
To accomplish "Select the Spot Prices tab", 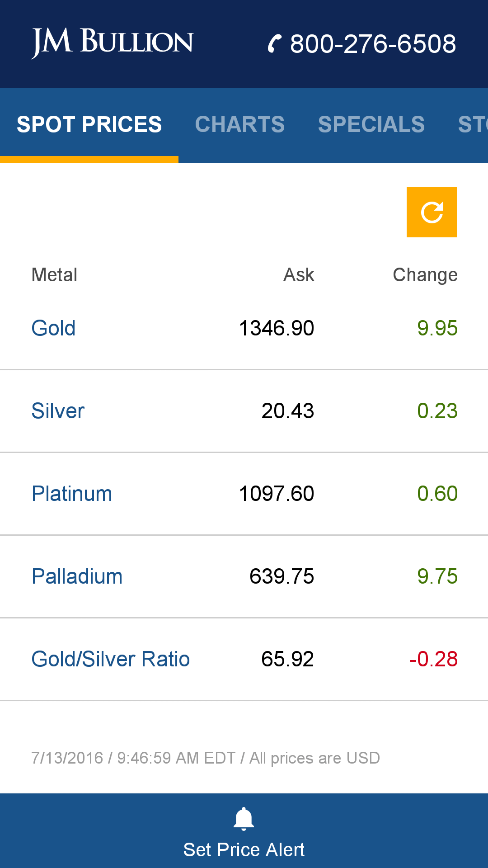I will click(x=89, y=124).
